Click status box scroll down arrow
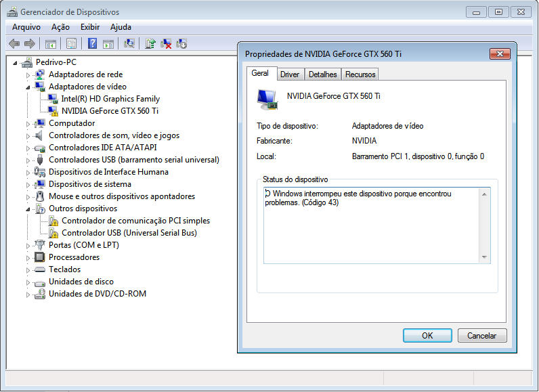 tap(484, 257)
